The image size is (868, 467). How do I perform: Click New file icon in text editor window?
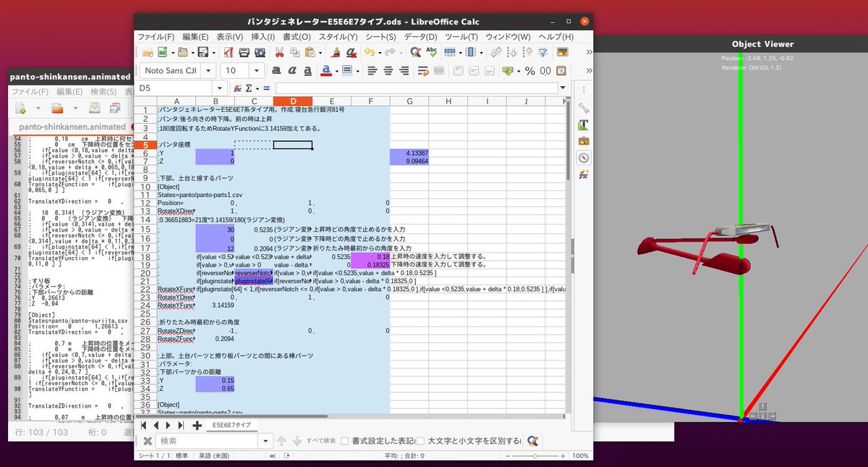(x=20, y=109)
